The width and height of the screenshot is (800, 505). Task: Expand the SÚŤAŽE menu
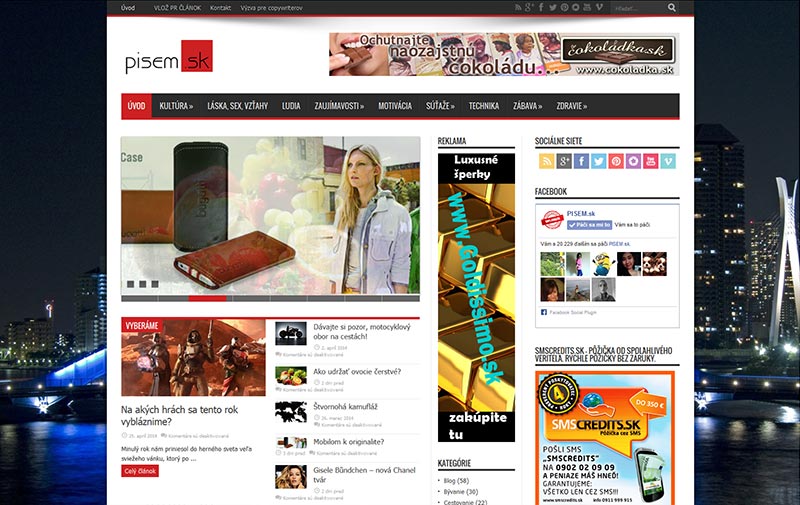(x=440, y=106)
